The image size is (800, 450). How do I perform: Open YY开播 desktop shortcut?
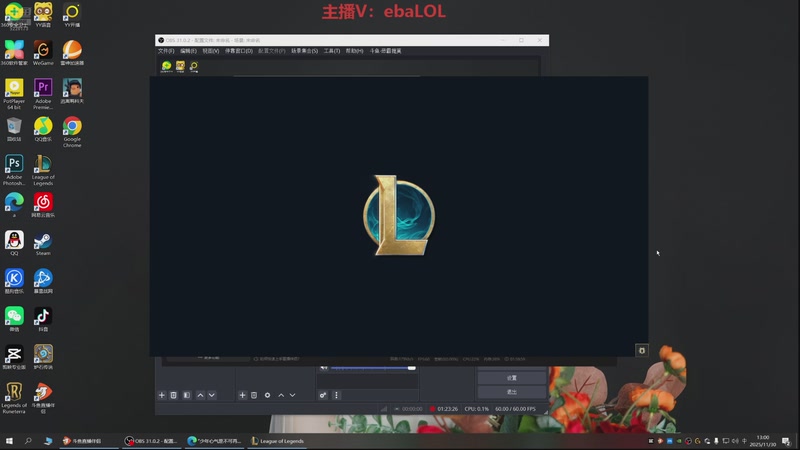click(72, 14)
